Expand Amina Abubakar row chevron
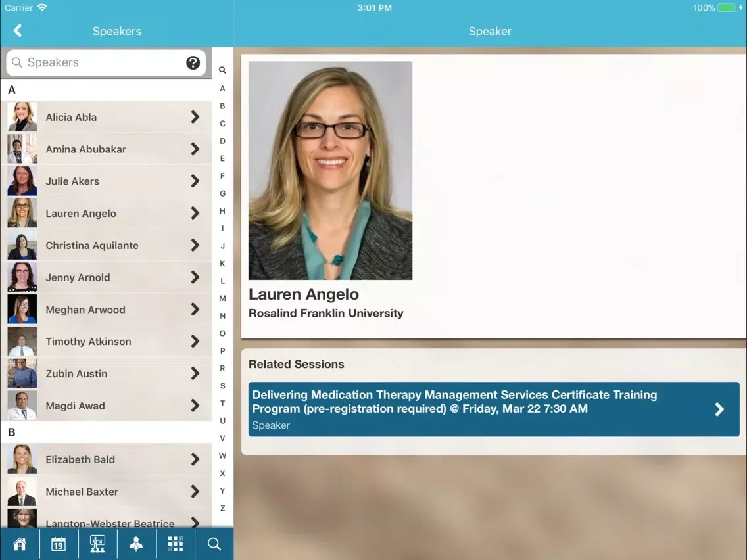Image resolution: width=747 pixels, height=560 pixels. tap(195, 149)
